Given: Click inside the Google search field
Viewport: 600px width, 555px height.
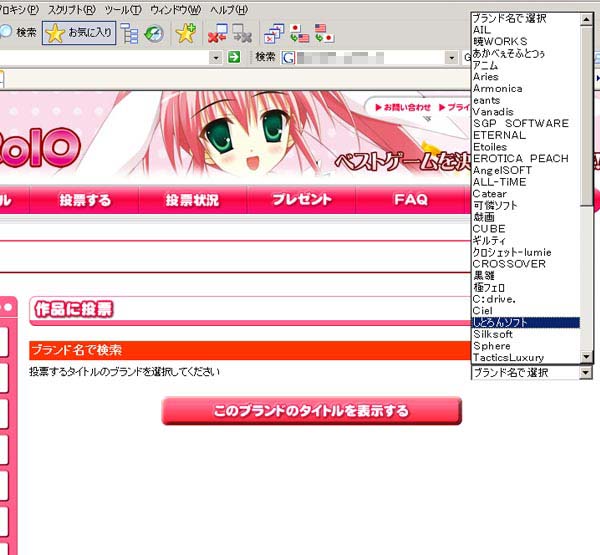Looking at the screenshot, I should tap(369, 58).
